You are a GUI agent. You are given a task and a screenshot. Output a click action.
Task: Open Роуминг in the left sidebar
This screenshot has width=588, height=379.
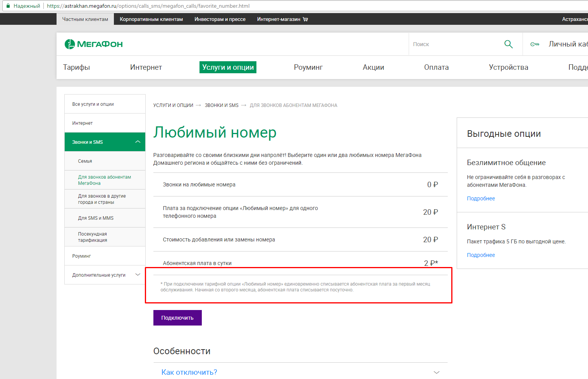point(105,256)
